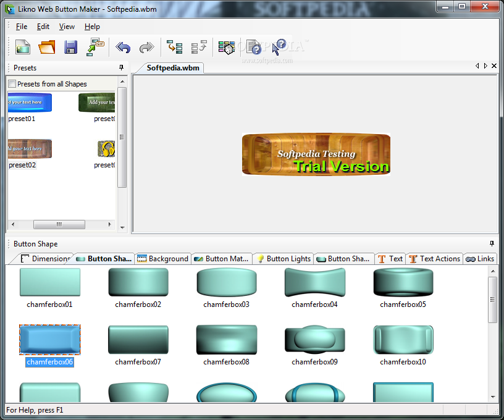Choose the chamferbox01 shape

click(50, 282)
